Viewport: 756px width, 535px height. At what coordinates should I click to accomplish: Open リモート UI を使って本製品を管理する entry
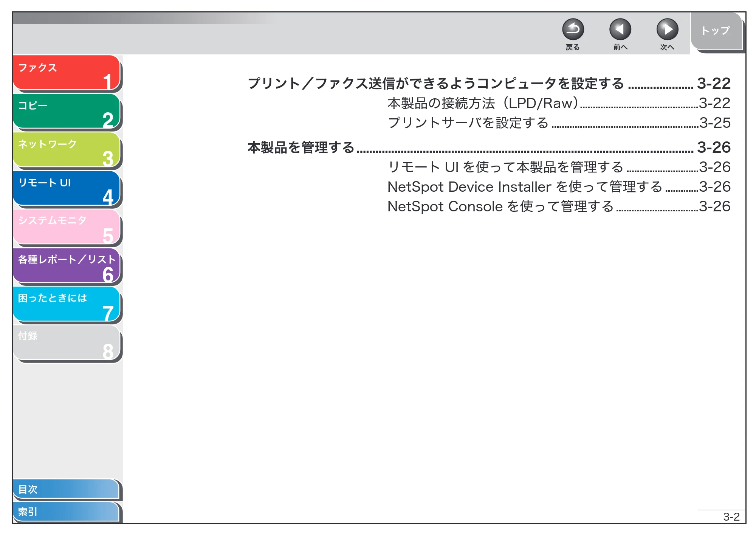tap(559, 167)
